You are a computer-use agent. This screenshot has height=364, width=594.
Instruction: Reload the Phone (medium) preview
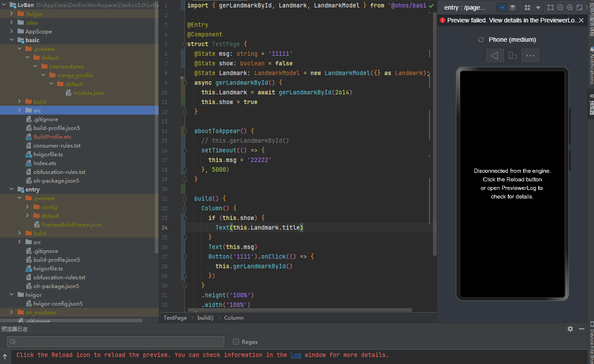click(x=481, y=40)
